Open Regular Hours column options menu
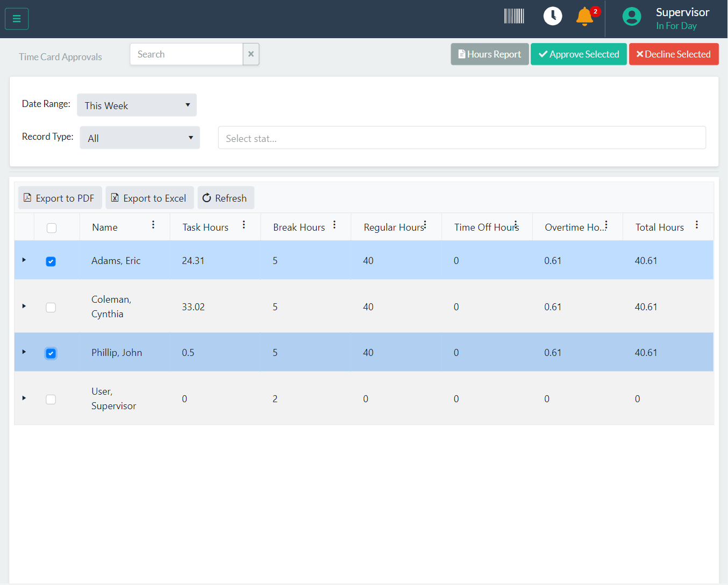Viewport: 728px width, 585px height. (x=425, y=225)
